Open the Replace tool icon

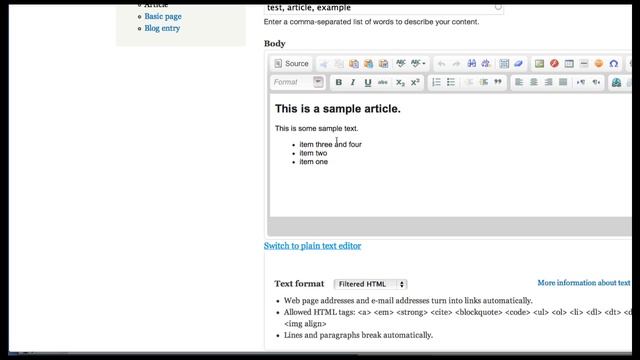pyautogui.click(x=486, y=63)
